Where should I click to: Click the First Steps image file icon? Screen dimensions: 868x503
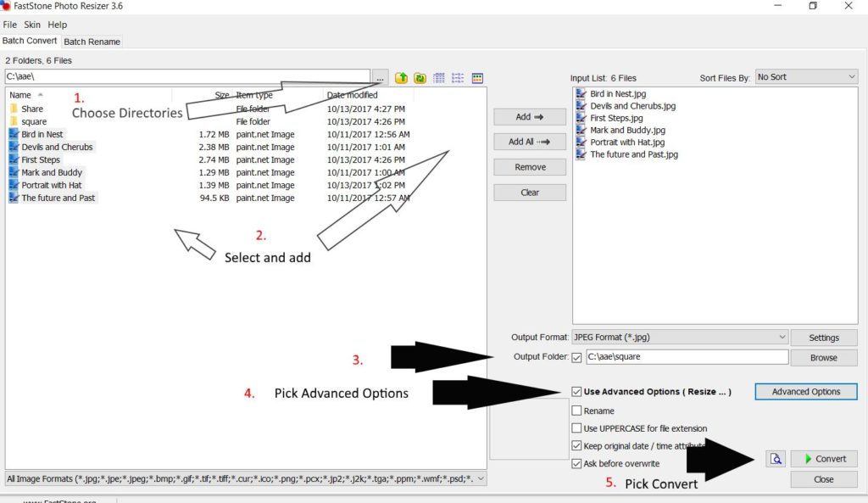[x=14, y=159]
